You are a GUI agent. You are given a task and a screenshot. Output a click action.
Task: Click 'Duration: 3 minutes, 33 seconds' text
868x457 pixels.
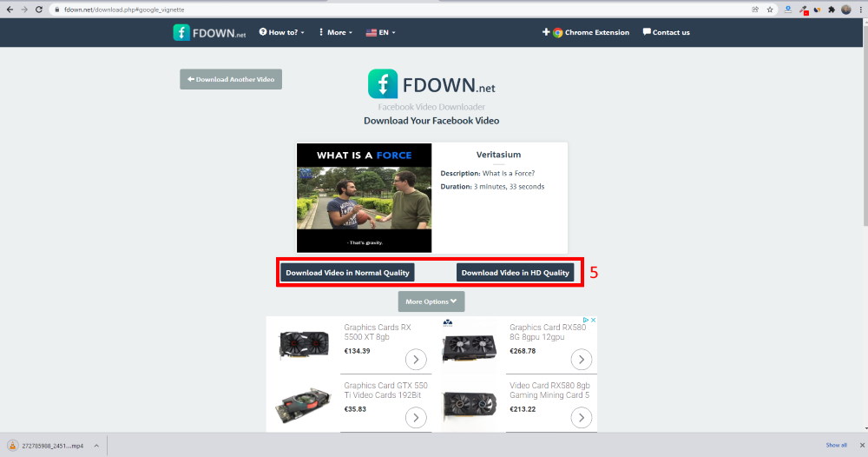(x=492, y=187)
